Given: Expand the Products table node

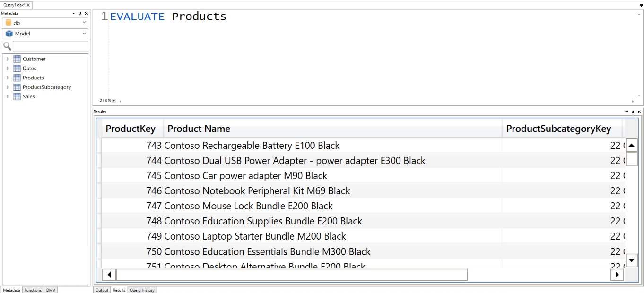Looking at the screenshot, I should (x=8, y=78).
